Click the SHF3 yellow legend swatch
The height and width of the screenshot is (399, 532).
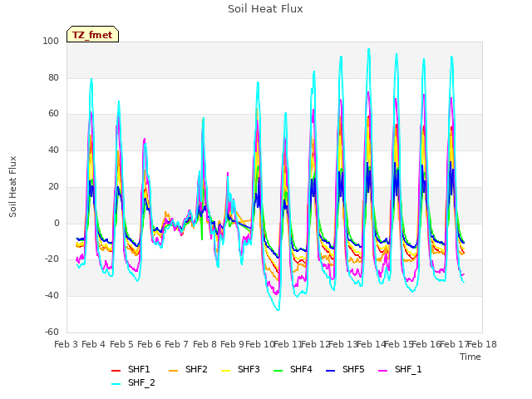pyautogui.click(x=225, y=371)
